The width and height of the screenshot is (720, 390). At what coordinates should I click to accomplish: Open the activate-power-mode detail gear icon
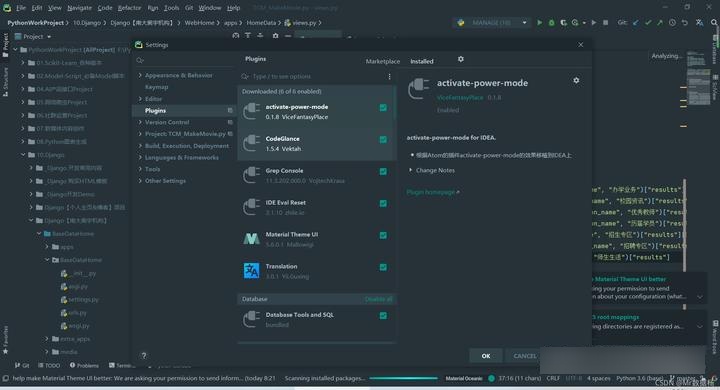tap(576, 80)
